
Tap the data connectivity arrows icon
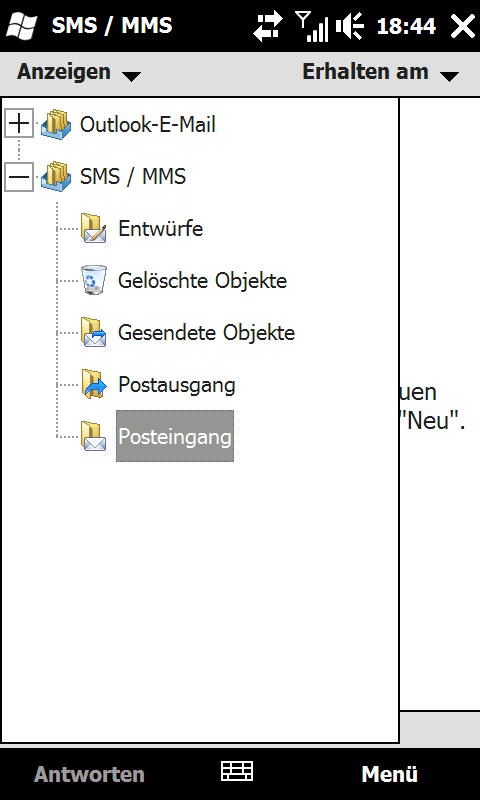270,27
